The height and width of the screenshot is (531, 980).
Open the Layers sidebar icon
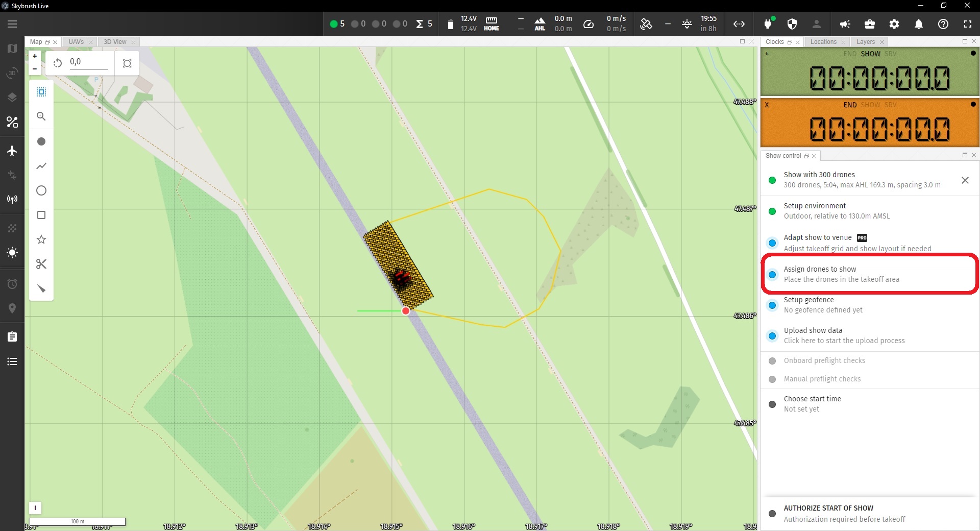point(12,97)
